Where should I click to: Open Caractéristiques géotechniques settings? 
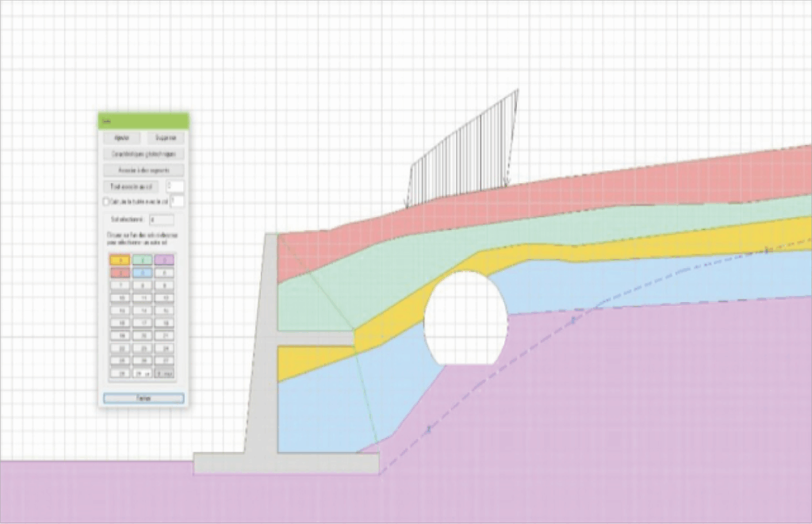click(x=144, y=154)
